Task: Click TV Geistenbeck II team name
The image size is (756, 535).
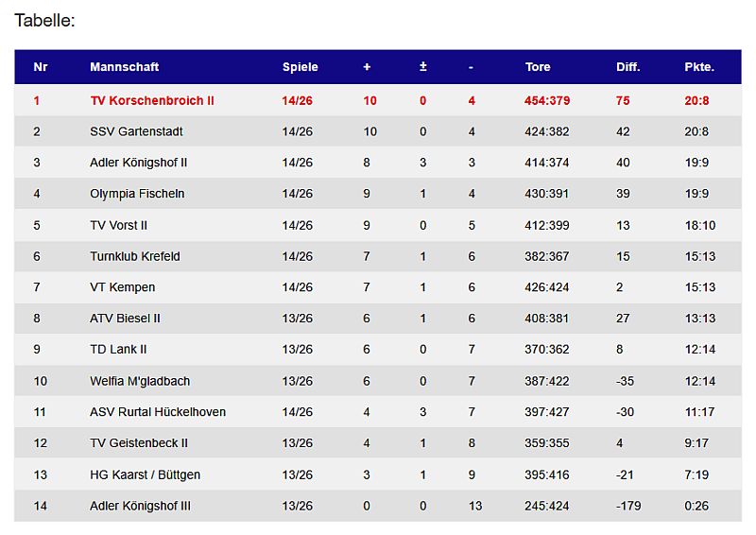Action: point(139,443)
